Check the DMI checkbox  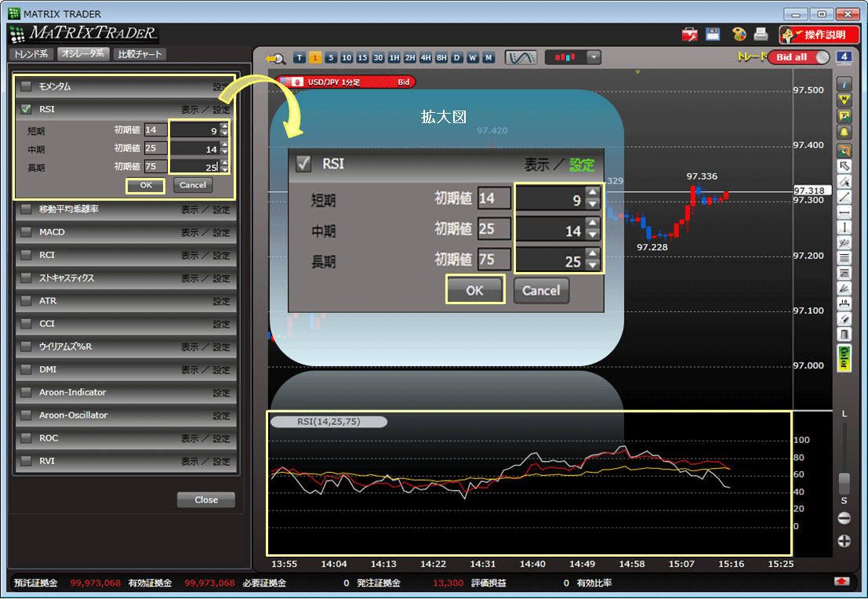(26, 369)
